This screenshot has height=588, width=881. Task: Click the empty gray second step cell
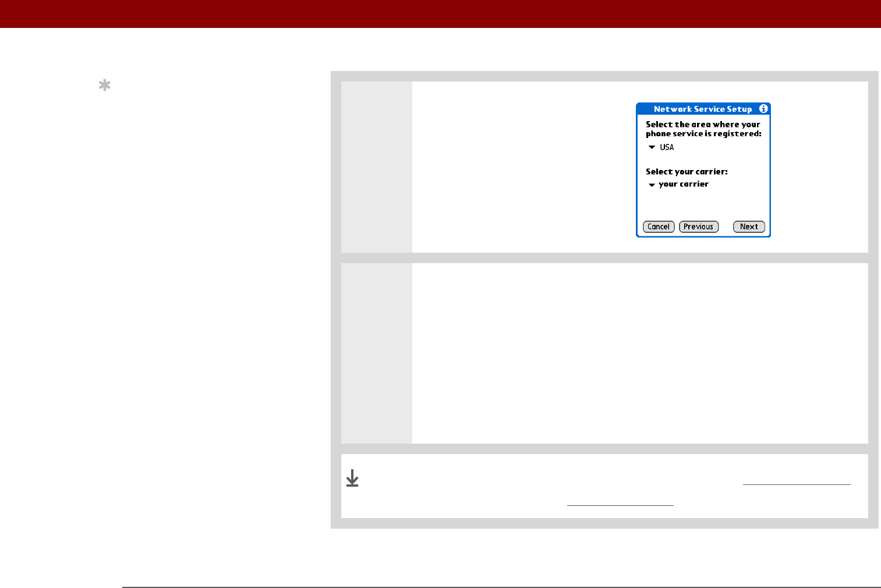[x=377, y=353]
